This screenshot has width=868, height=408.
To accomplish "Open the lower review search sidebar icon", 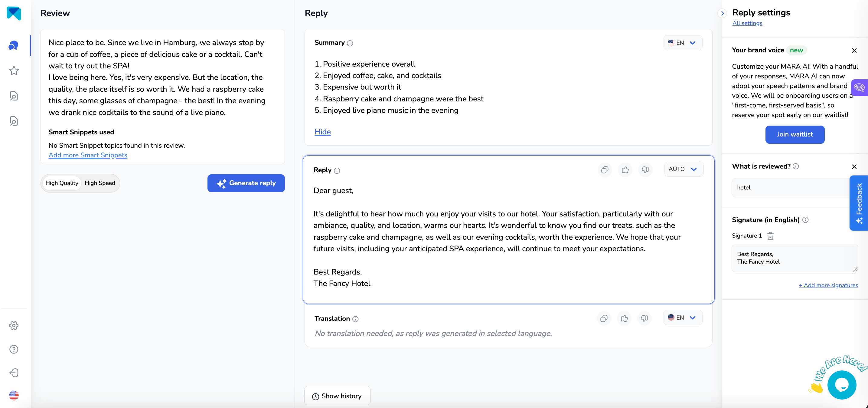I will pyautogui.click(x=14, y=121).
